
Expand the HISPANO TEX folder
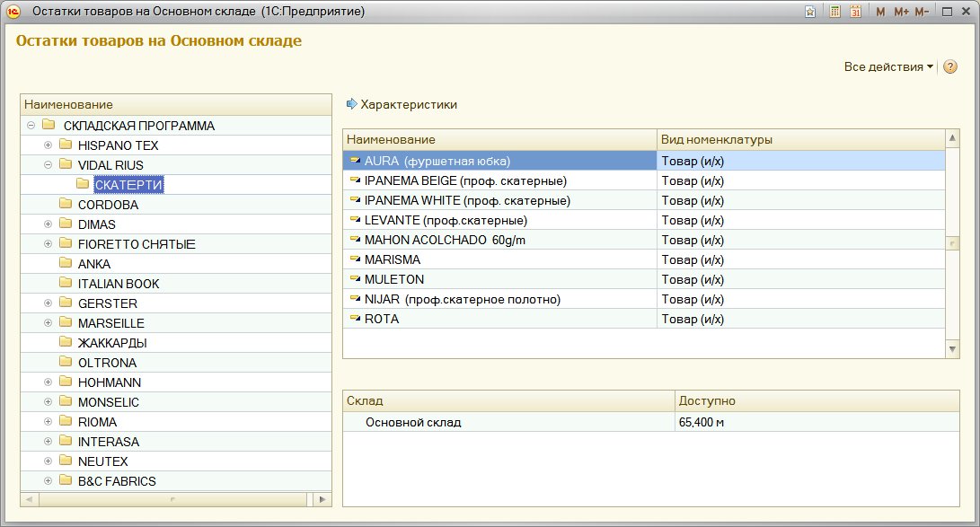click(x=48, y=145)
